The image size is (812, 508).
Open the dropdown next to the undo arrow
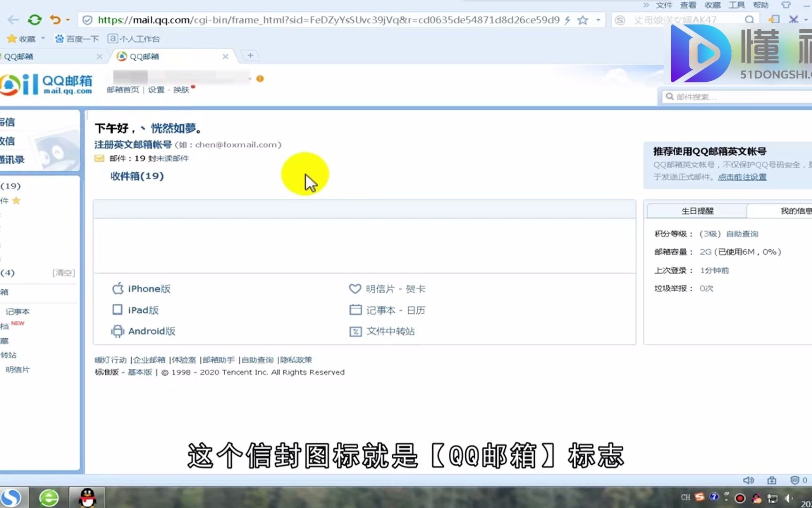68,20
